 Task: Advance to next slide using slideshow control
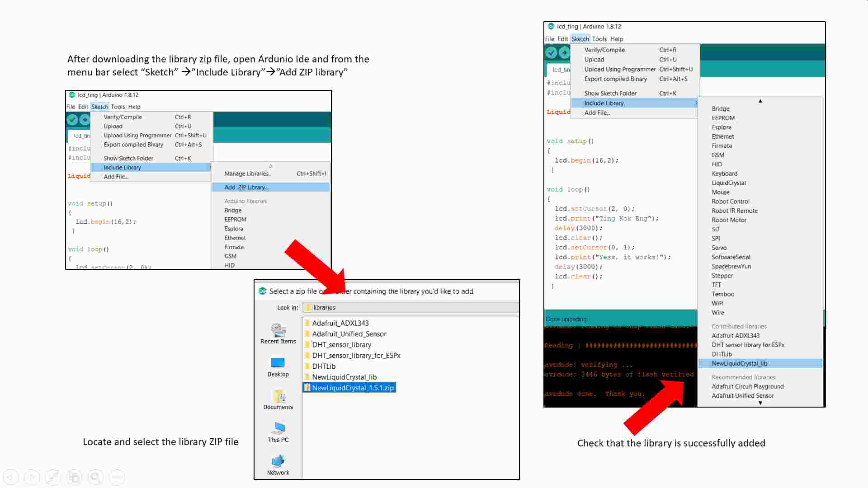32,477
